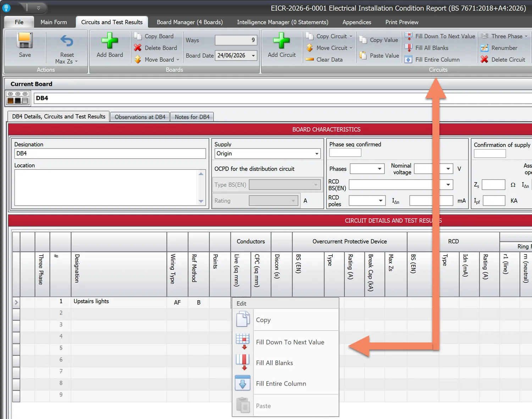532x419 pixels.
Task: Click the Ways number field
Action: click(236, 40)
